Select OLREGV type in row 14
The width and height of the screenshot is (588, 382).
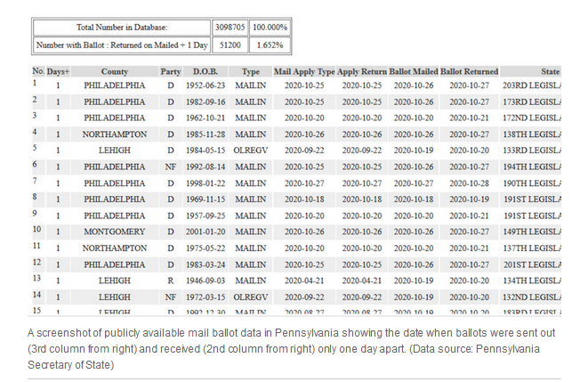pyautogui.click(x=251, y=297)
